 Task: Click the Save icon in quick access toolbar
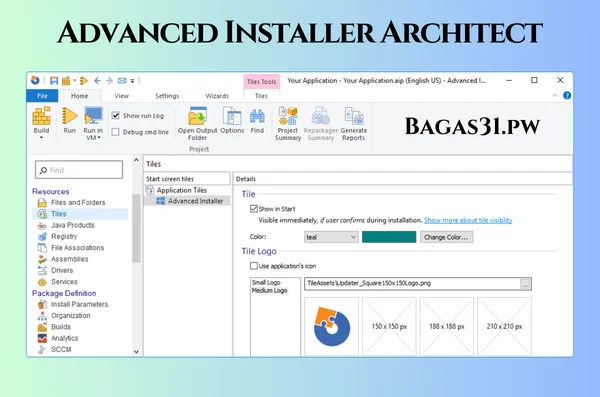tap(54, 81)
